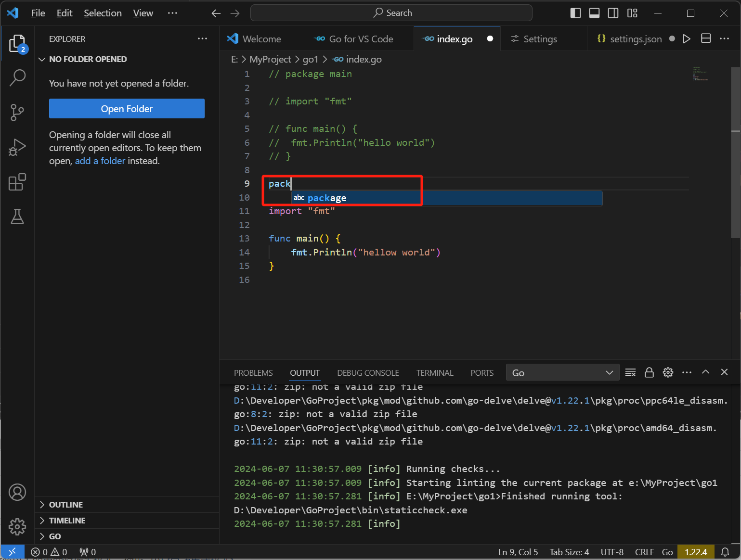Go back using the navigation arrow
Screen dimensions: 741x560
pos(216,13)
